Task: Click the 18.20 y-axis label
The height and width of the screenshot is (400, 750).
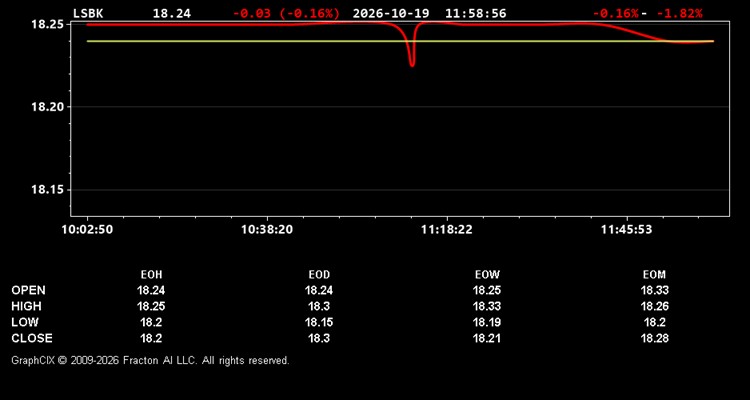Action: (48, 107)
